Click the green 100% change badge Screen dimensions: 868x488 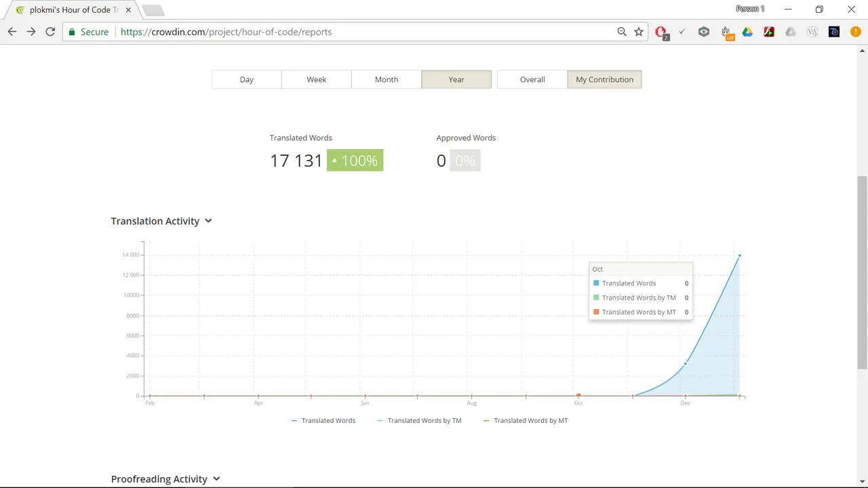[x=355, y=161]
